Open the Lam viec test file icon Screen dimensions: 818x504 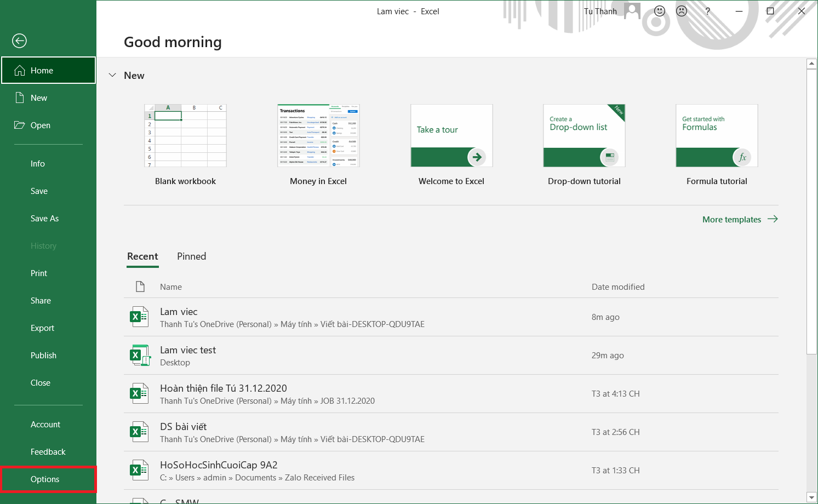click(x=139, y=356)
